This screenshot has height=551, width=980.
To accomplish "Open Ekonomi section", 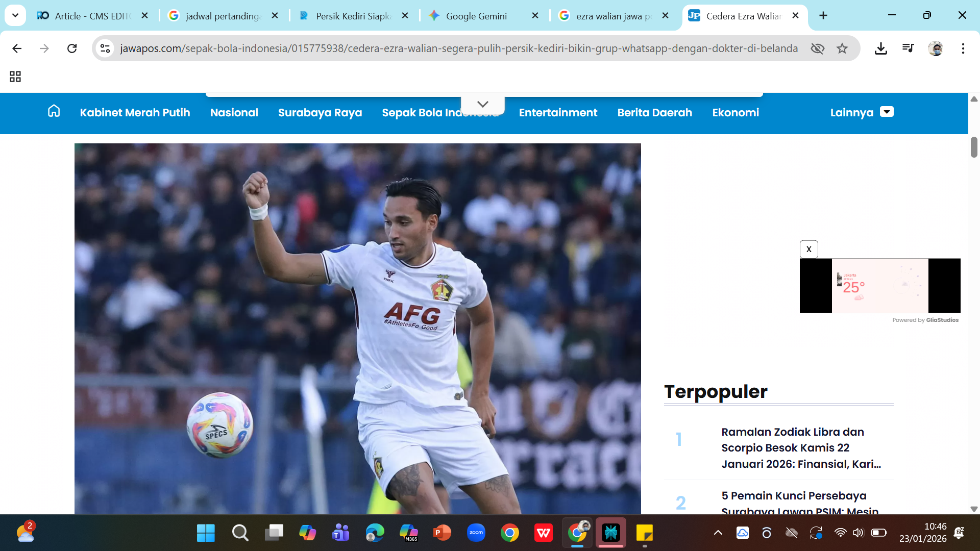I will (736, 113).
